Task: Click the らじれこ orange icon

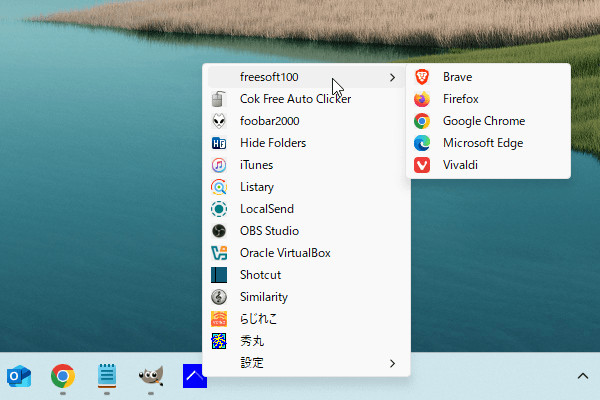Action: pos(219,319)
